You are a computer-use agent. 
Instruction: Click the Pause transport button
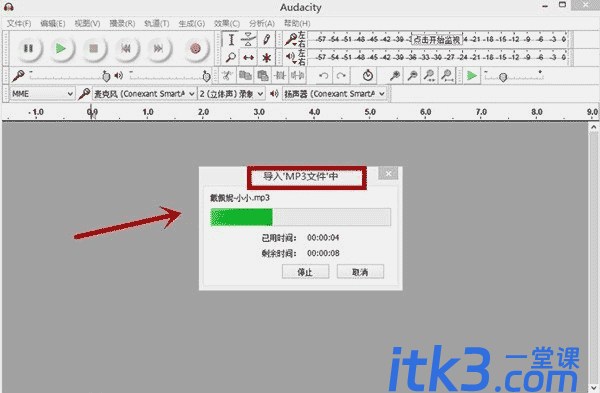click(x=28, y=49)
